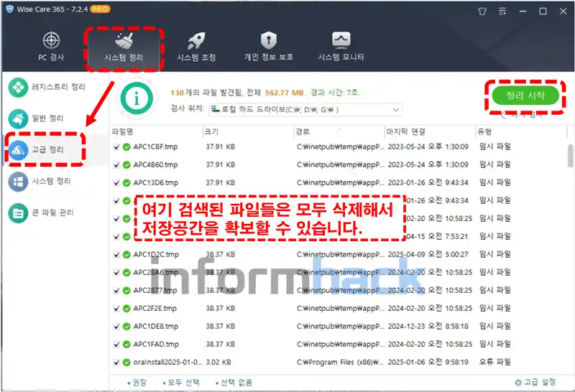Uncheck APC1DE8.tmp checkbox
Screen dimensions: 575x392
click(x=116, y=327)
